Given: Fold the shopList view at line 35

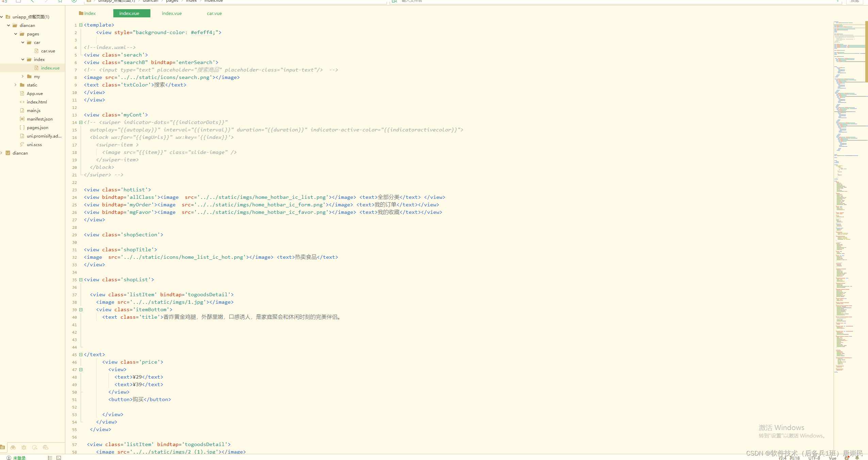Looking at the screenshot, I should pos(81,280).
